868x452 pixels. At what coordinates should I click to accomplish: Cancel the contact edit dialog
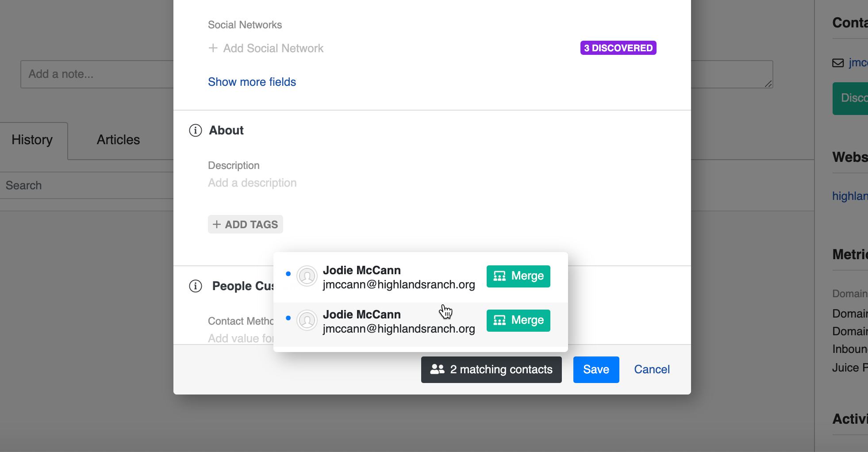(652, 369)
